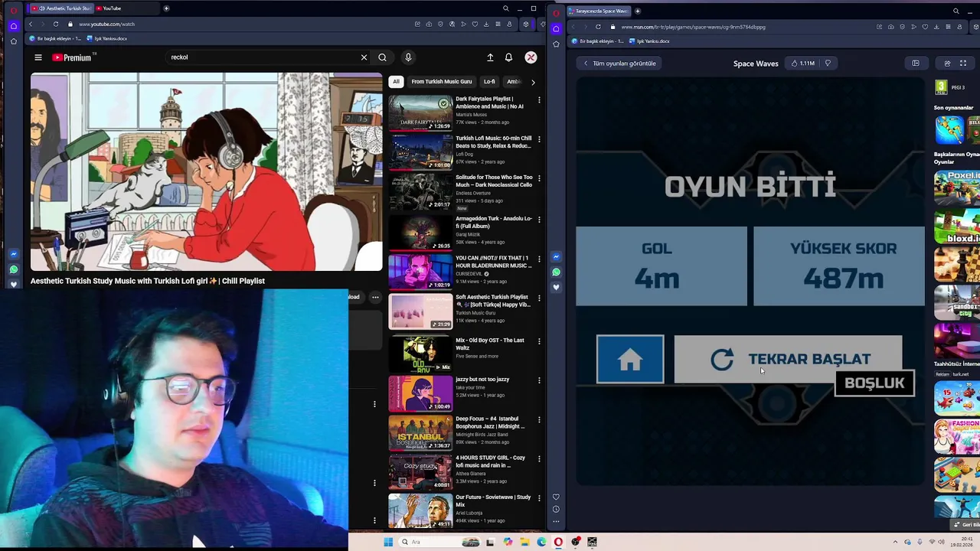
Task: Click 'Tüm oyunları görüntüle' back button
Action: coord(619,64)
